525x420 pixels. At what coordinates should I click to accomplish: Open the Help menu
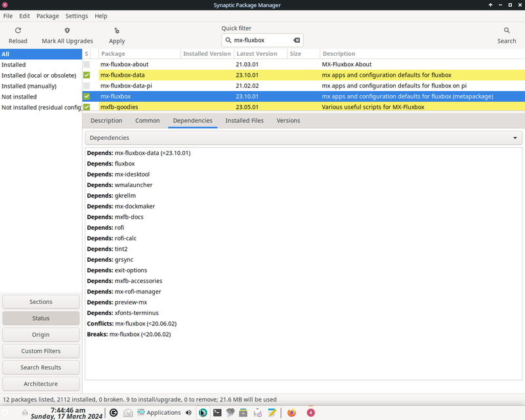pyautogui.click(x=101, y=16)
